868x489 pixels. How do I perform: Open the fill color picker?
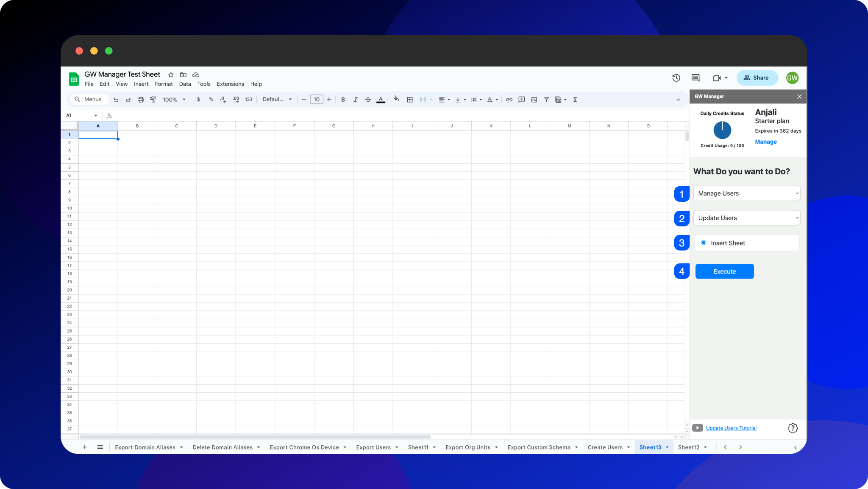(x=396, y=100)
